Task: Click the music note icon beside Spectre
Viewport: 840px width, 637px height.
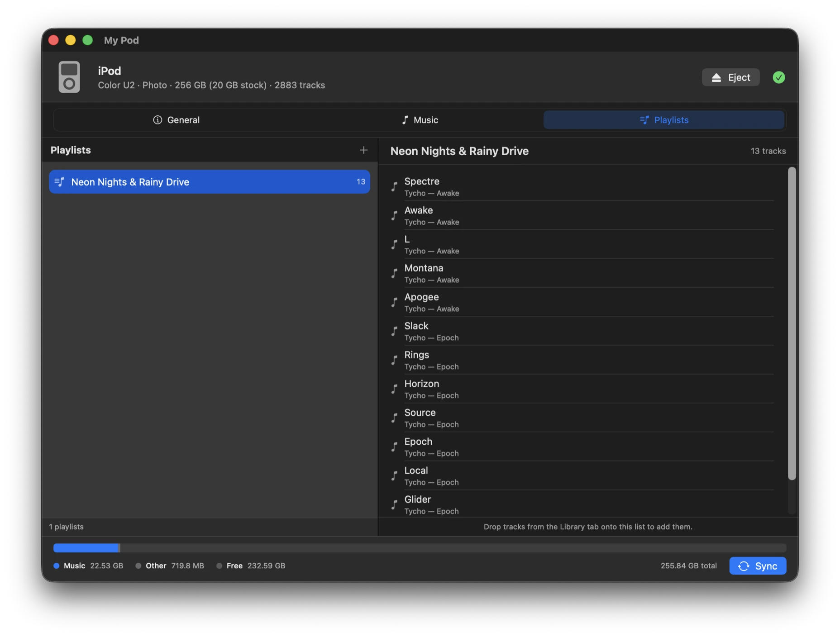Action: coord(394,186)
